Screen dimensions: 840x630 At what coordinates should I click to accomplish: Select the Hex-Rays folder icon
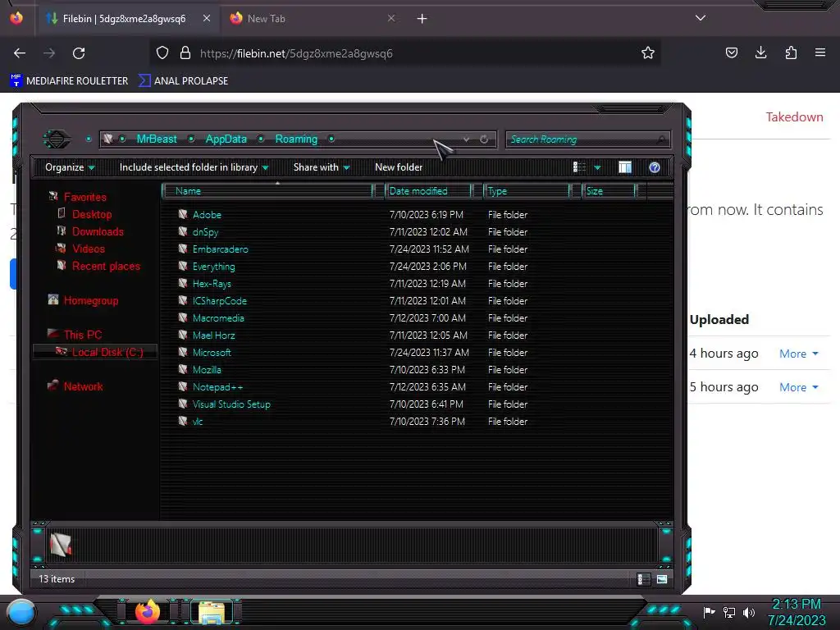pos(183,283)
